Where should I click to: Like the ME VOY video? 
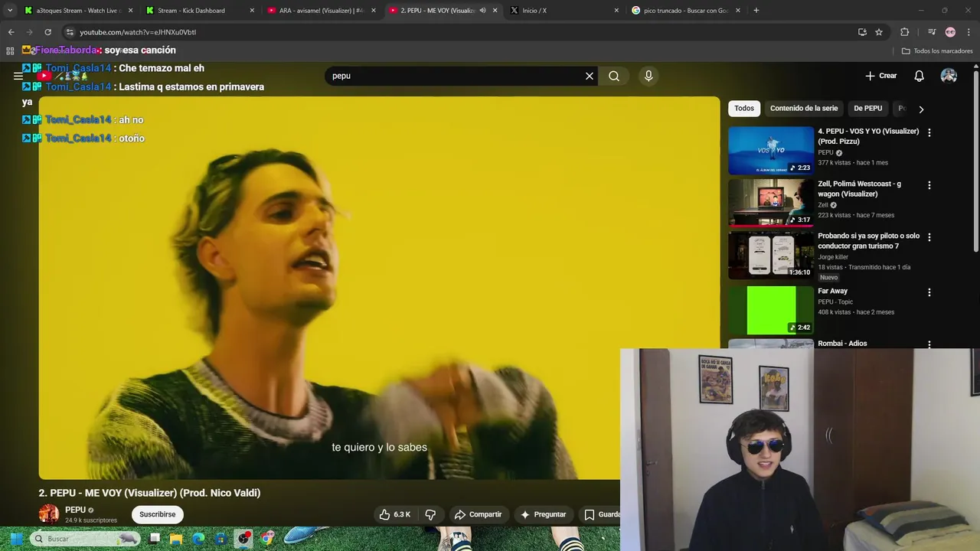tap(395, 514)
